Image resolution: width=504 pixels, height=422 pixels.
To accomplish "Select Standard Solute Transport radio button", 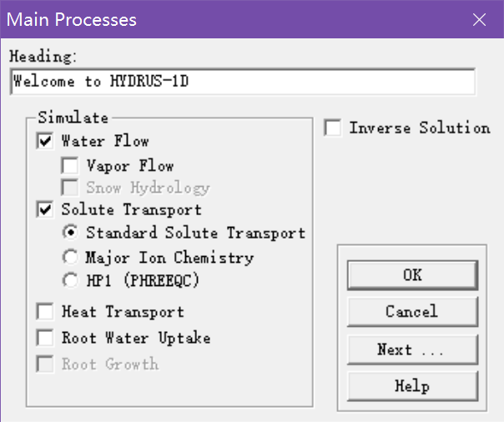I will (70, 234).
